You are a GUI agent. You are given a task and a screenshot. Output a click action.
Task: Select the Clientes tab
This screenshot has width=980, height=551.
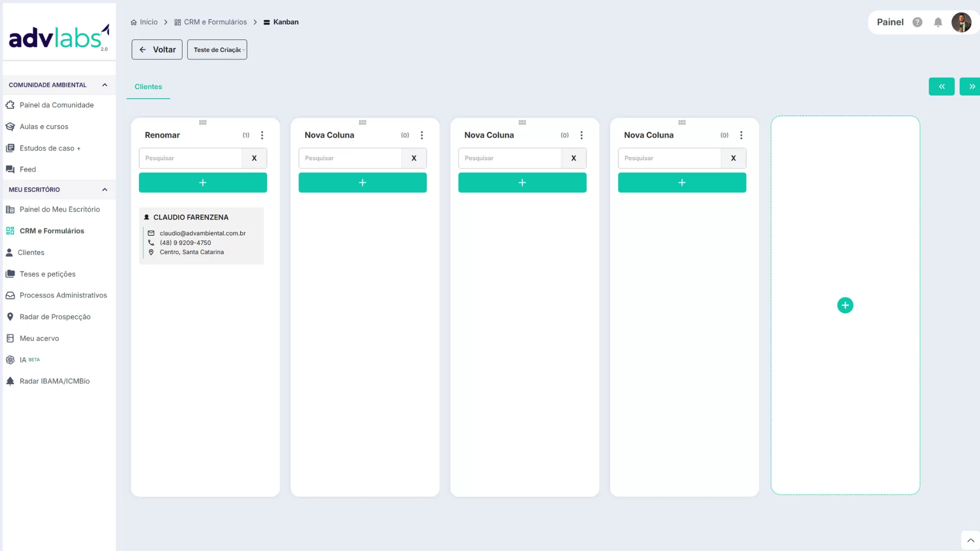pos(148,87)
